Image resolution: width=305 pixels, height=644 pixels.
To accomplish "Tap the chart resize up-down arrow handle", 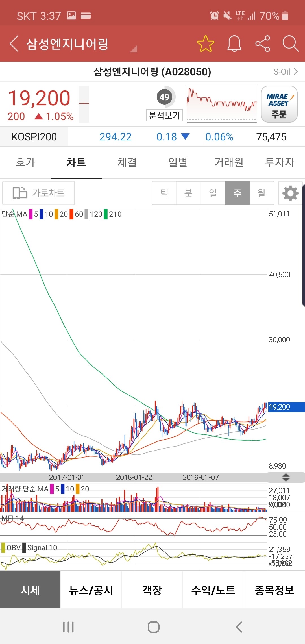I will (286, 477).
